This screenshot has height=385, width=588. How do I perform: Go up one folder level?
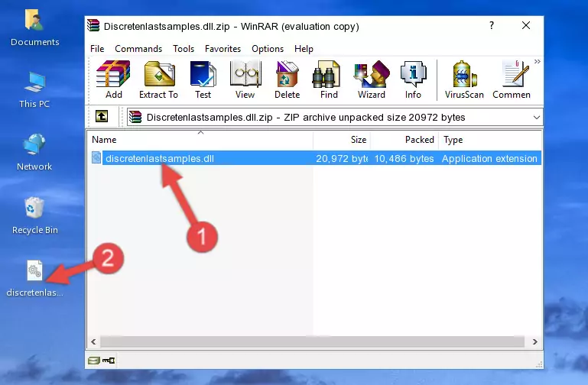pyautogui.click(x=102, y=116)
